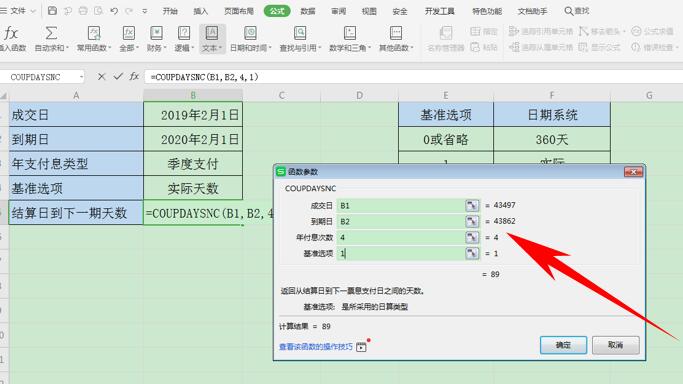The width and height of the screenshot is (683, 384).
Task: Click the Redo arrow icon
Action: [129, 11]
